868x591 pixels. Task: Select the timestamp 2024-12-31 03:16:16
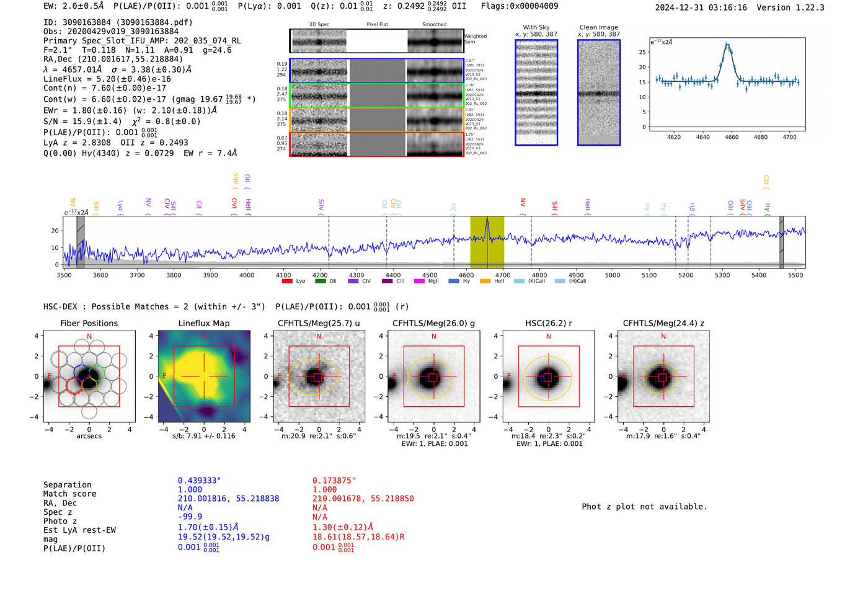(x=701, y=7)
